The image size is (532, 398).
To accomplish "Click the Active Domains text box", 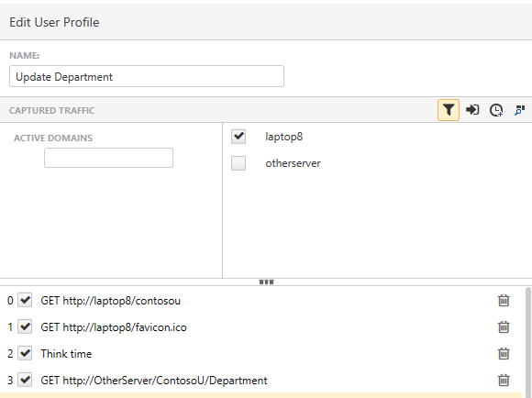I will click(x=108, y=158).
